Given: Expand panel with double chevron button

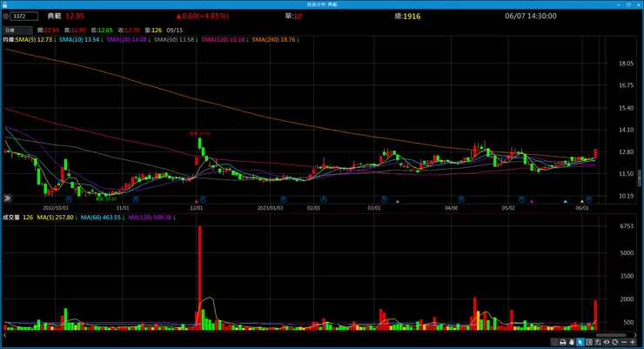Looking at the screenshot, I should (x=7, y=198).
